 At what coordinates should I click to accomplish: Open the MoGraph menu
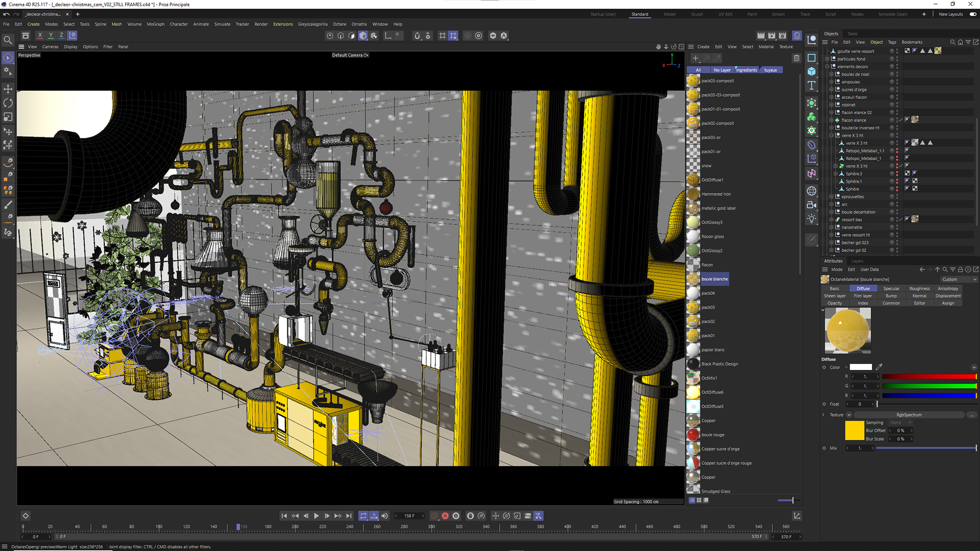click(x=156, y=24)
